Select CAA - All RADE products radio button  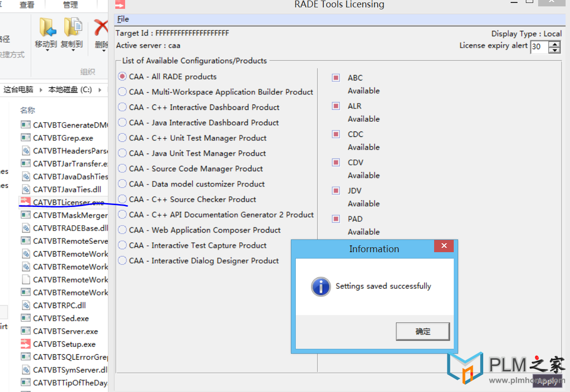click(123, 77)
